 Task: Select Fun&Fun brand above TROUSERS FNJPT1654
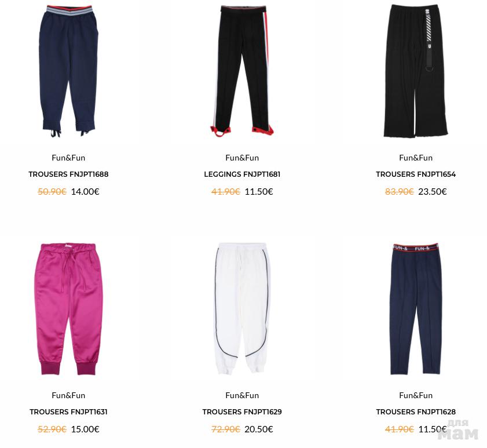[416, 158]
